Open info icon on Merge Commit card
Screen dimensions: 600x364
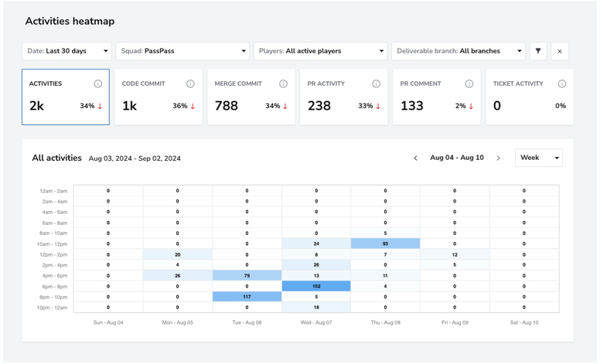click(283, 83)
